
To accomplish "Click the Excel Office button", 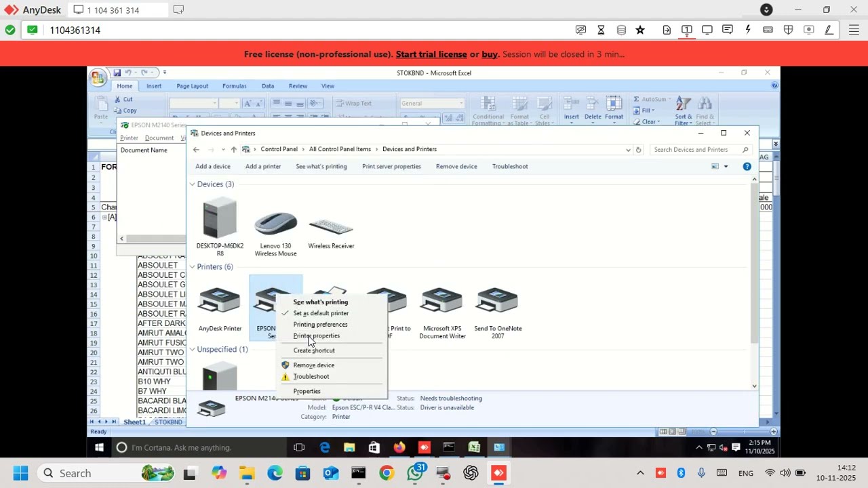I will (98, 77).
